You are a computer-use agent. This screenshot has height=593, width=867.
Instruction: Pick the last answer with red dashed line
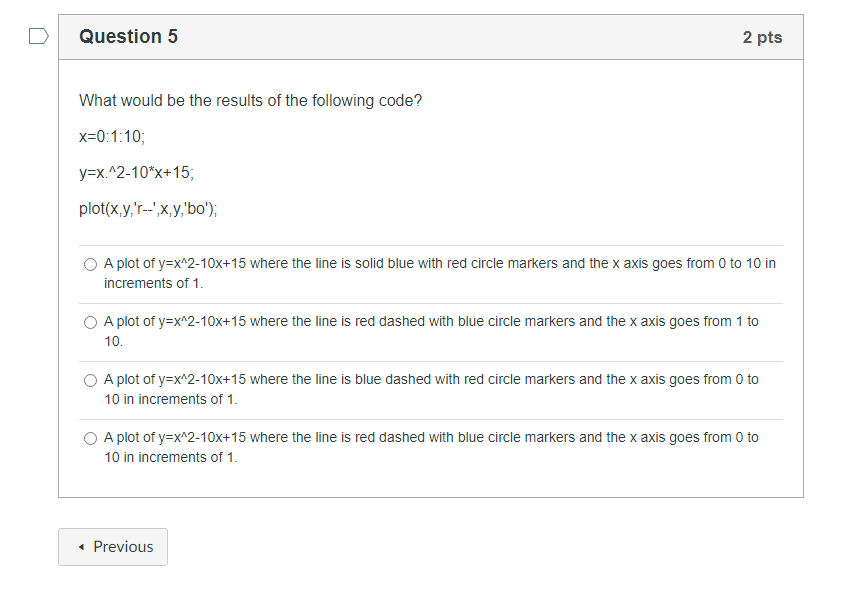[x=90, y=438]
